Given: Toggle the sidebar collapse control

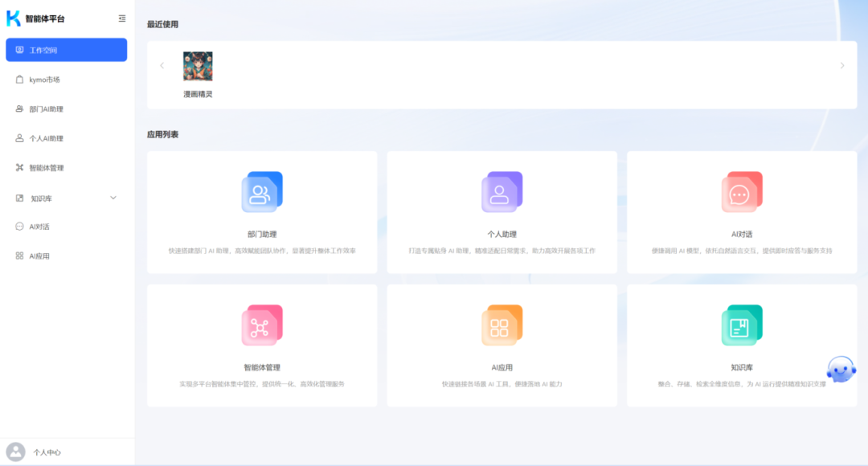Looking at the screenshot, I should click(x=121, y=18).
